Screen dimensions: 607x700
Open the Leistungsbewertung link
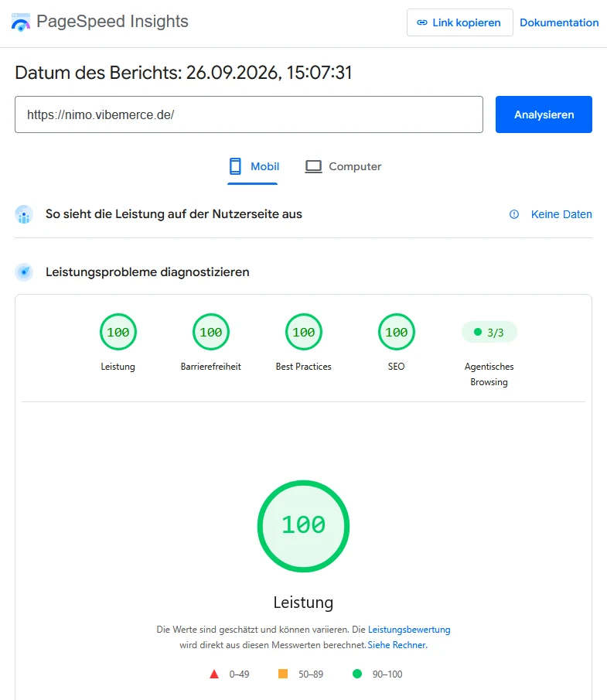click(409, 630)
